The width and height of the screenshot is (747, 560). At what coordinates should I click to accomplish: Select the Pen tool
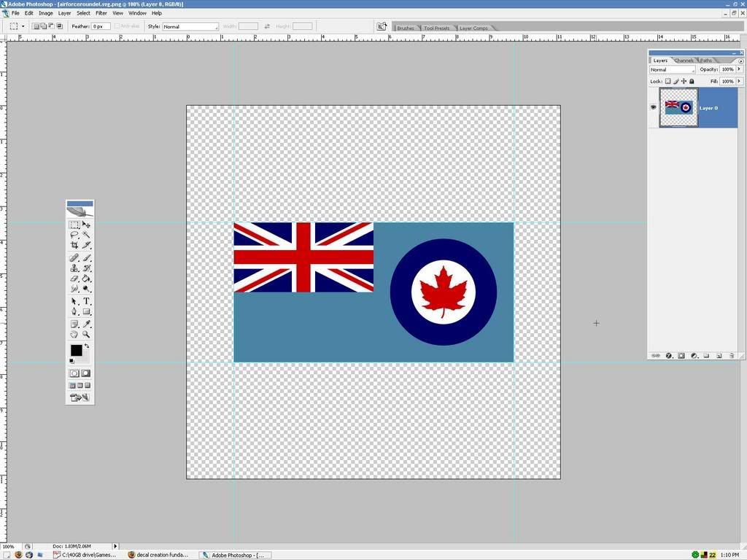(74, 312)
